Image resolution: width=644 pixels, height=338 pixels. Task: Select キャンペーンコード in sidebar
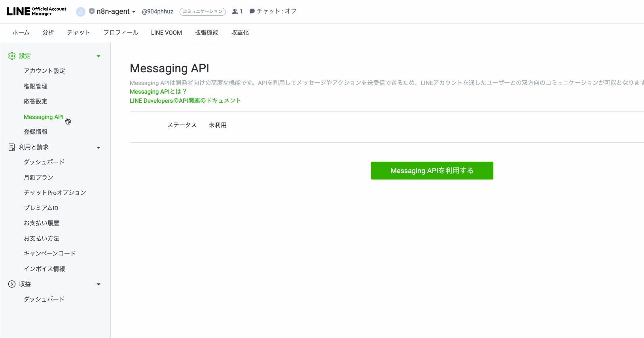point(50,253)
